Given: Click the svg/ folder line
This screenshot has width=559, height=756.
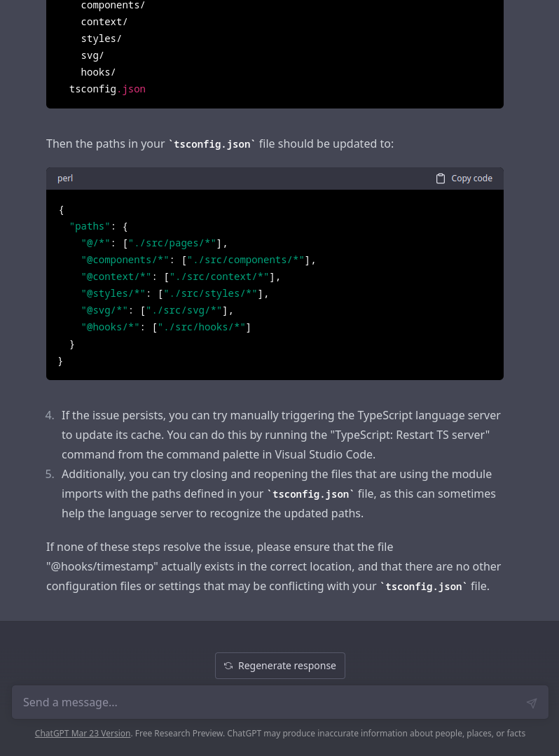Looking at the screenshot, I should pos(92,55).
